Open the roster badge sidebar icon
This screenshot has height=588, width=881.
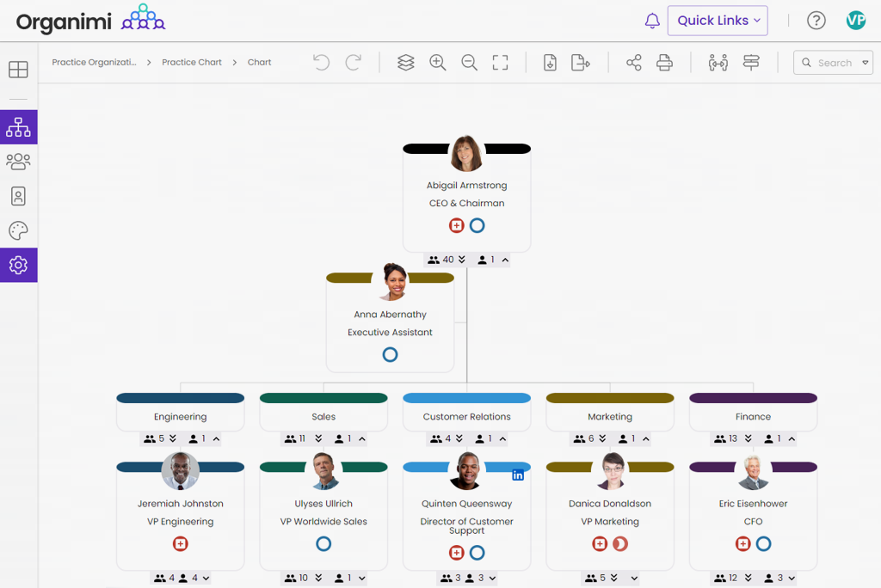(19, 196)
